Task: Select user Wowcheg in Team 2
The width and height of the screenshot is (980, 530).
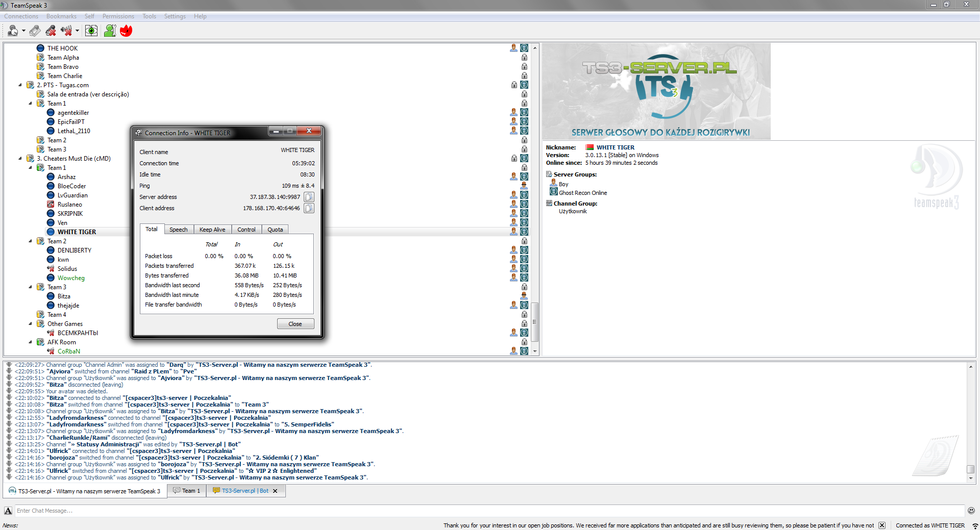Action: tap(71, 278)
